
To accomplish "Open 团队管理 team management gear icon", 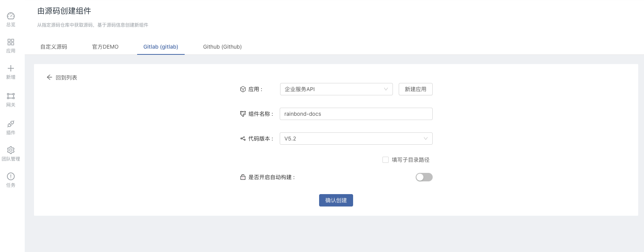I will [11, 150].
